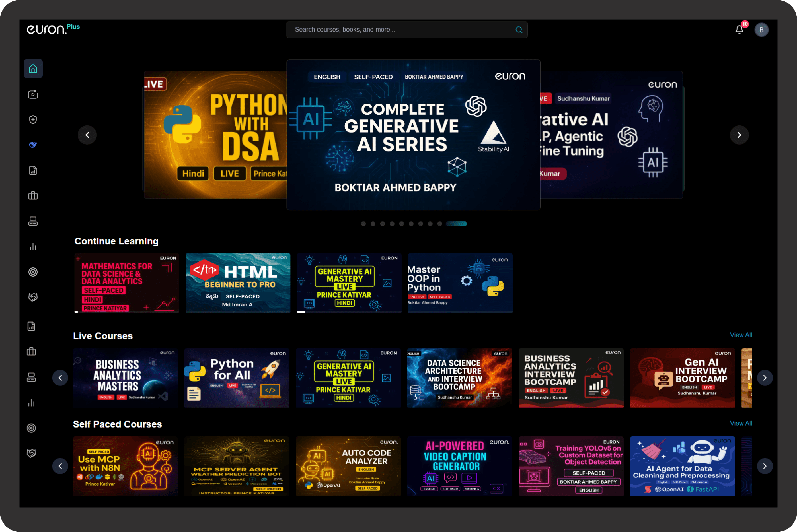The image size is (797, 532).
Task: Select the fifth carousel pagination dot
Action: 402,224
